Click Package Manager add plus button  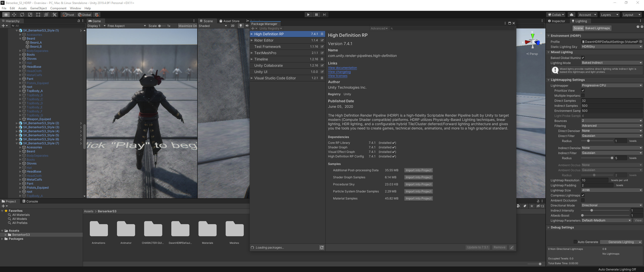point(254,28)
